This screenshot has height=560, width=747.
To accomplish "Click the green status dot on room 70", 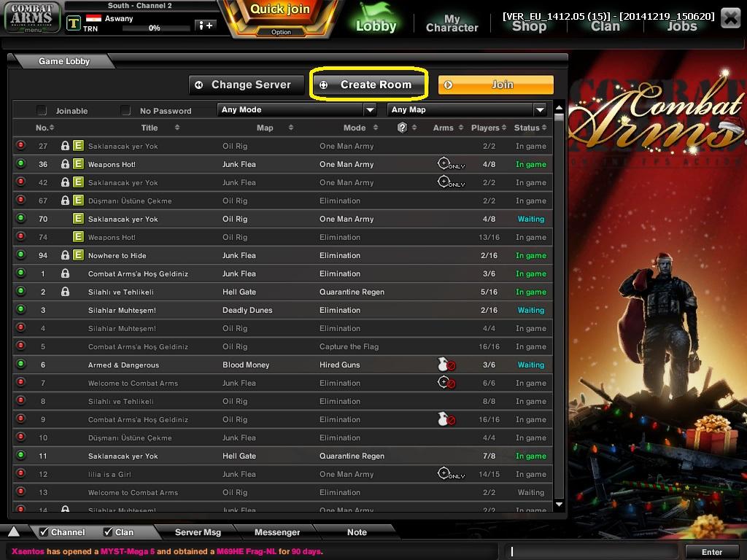I will [x=20, y=218].
